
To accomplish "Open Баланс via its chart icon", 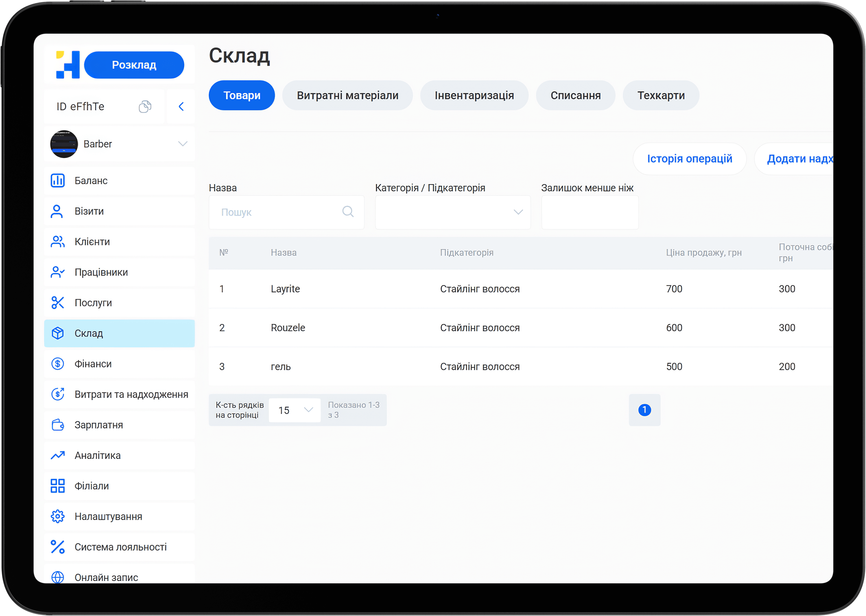I will 58,180.
